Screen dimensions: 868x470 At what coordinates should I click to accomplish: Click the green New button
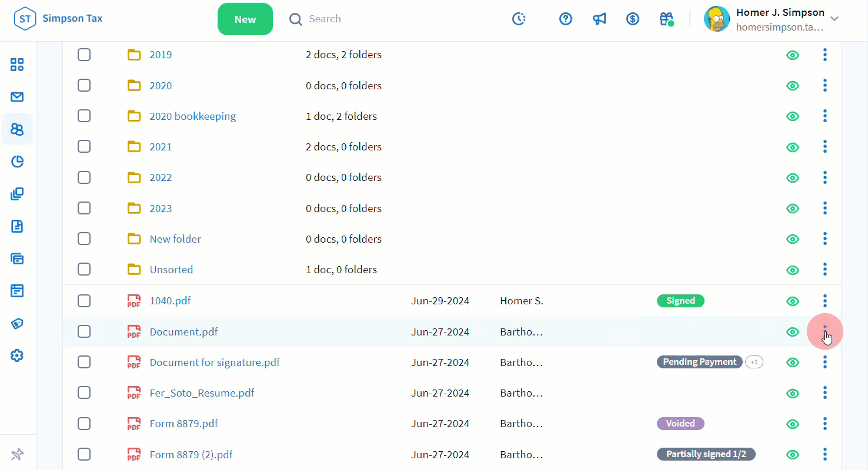tap(245, 19)
